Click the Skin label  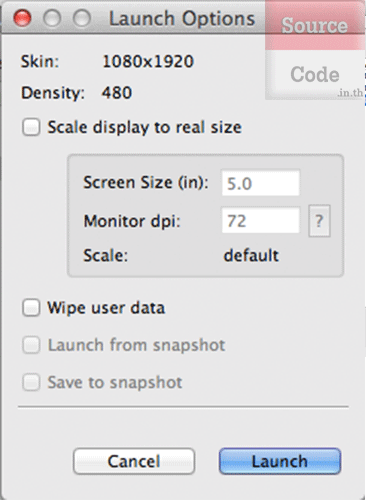[40, 62]
